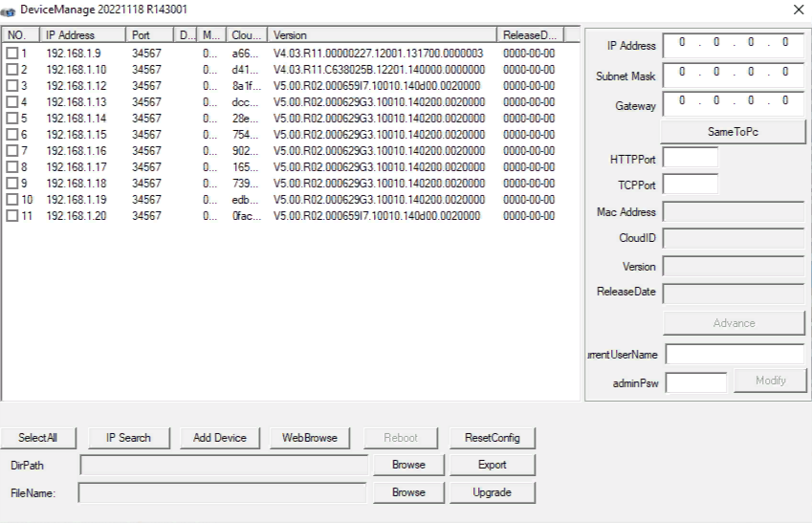Sort by the IP Address column header
The height and width of the screenshot is (523, 812).
tap(84, 35)
